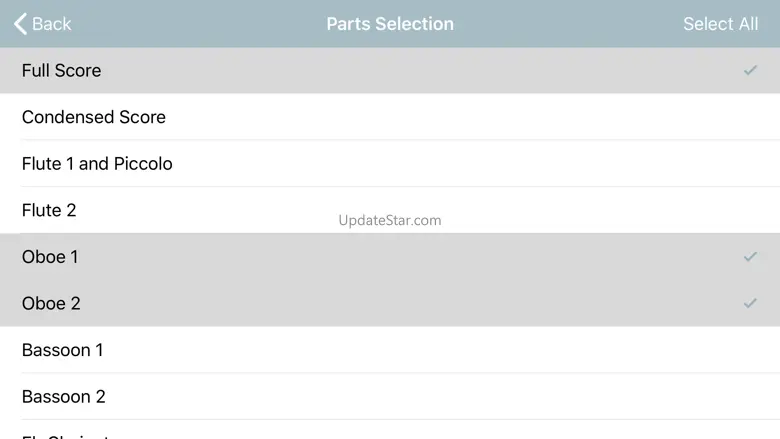Click the Parts Selection header title
Viewport: 780px width, 439px height.
390,24
